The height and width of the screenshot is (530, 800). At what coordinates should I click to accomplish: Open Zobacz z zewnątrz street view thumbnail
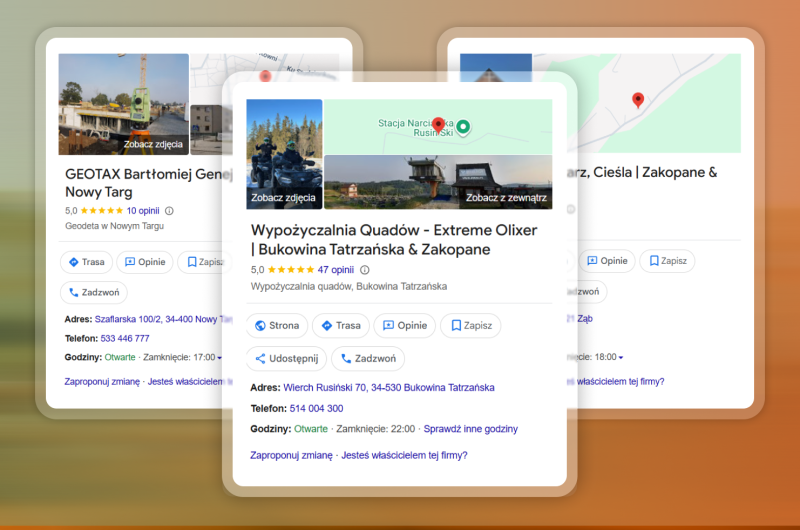[x=438, y=182]
